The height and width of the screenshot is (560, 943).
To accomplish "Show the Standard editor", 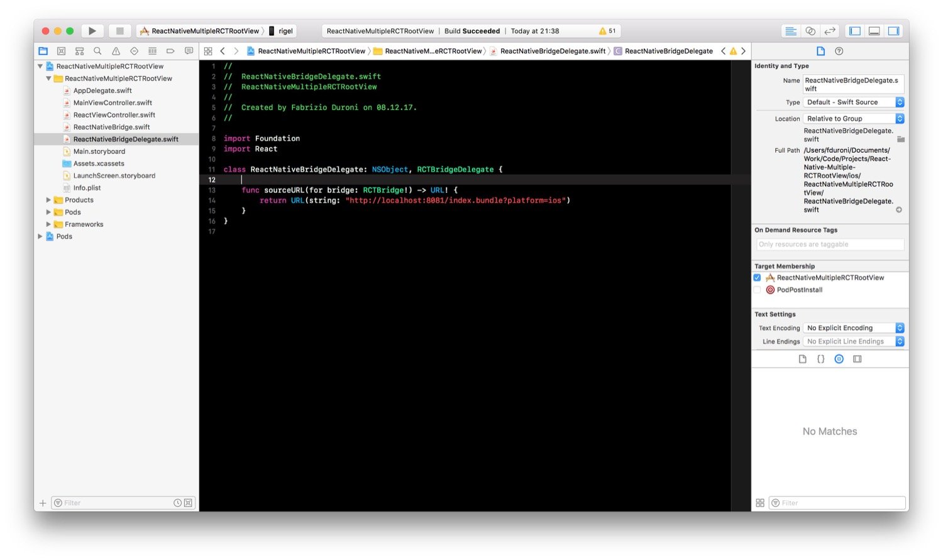I will pos(791,31).
